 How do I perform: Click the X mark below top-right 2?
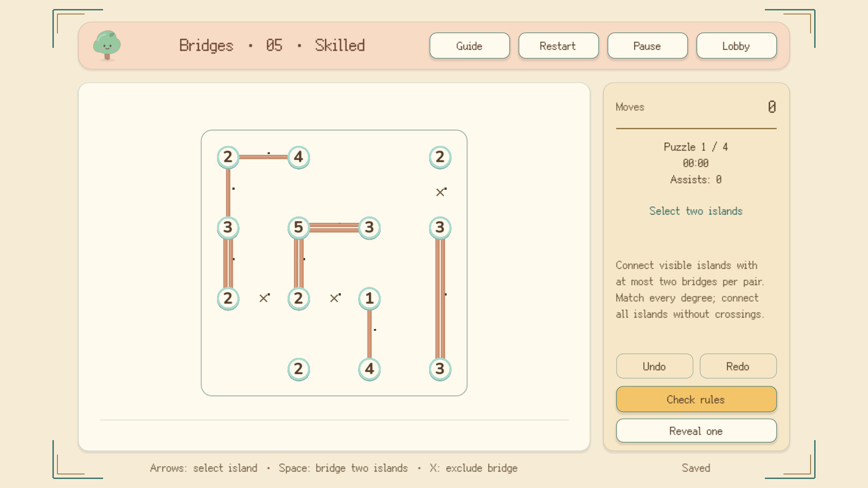click(441, 192)
